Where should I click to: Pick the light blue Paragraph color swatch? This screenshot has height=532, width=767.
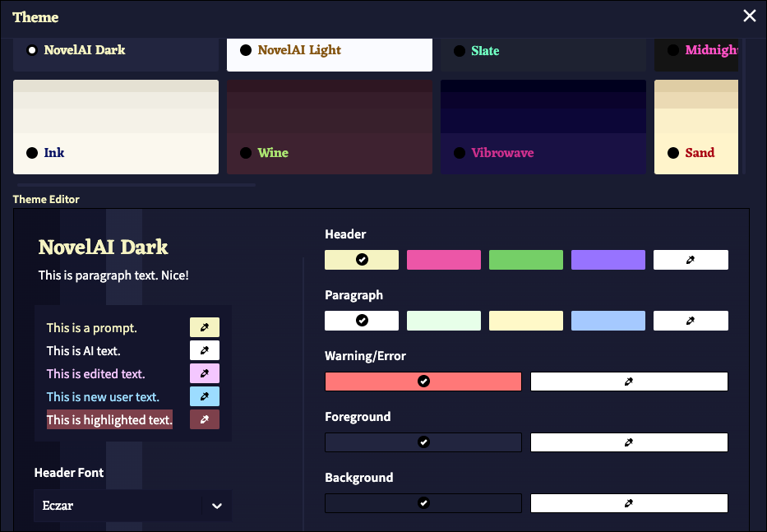pyautogui.click(x=608, y=321)
